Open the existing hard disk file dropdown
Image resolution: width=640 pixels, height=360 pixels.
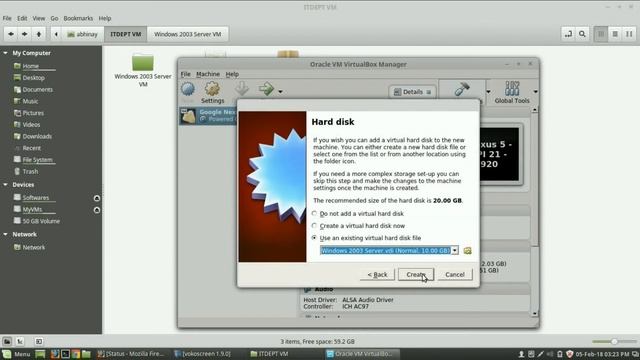pyautogui.click(x=455, y=250)
